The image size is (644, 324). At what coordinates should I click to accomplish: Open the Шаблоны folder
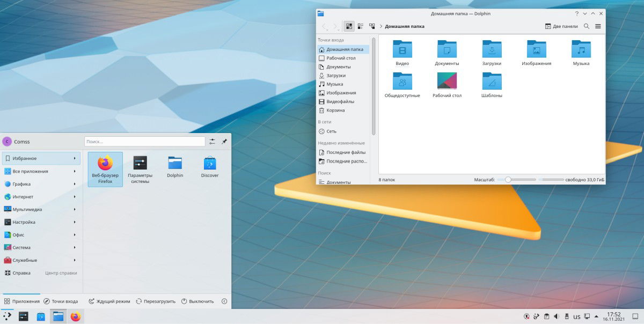tap(492, 85)
